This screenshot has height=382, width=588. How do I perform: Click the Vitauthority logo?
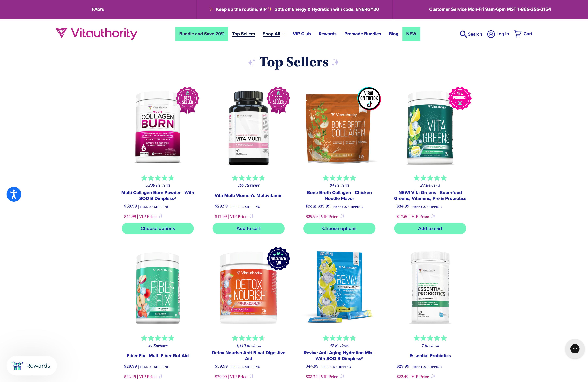[x=97, y=33]
